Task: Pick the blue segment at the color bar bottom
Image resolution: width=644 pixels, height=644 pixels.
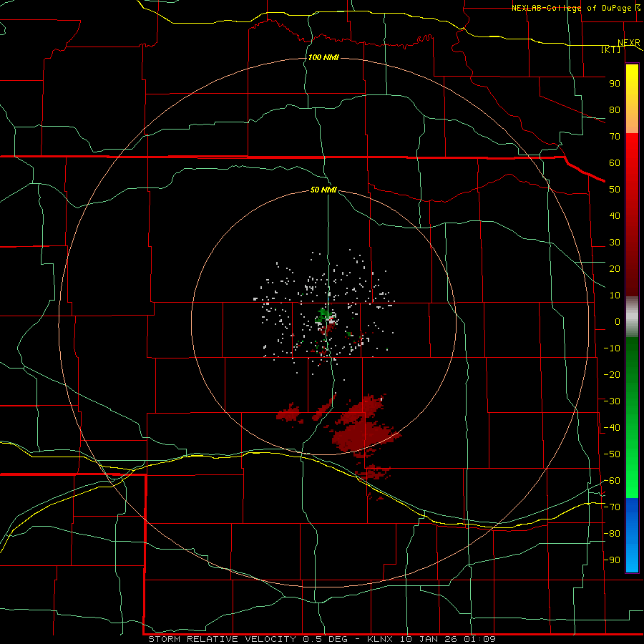Action: (x=632, y=535)
